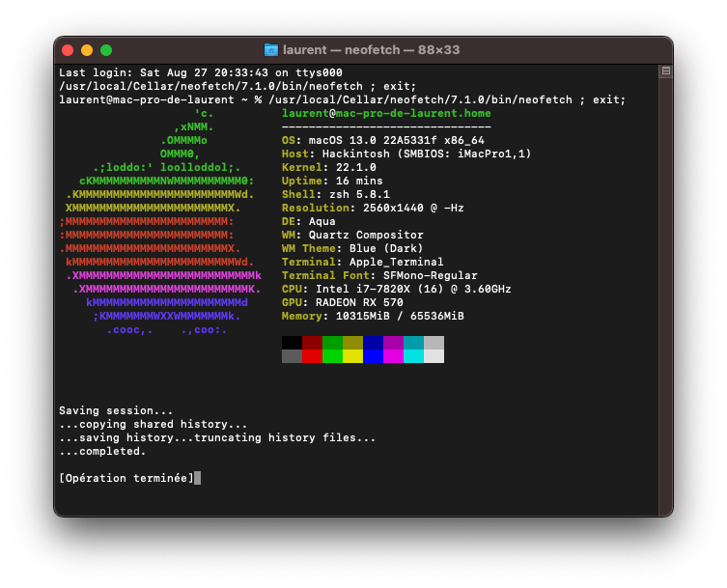Click the window title 'laurent — neofetch — 88×33'
727x588 pixels.
click(371, 49)
